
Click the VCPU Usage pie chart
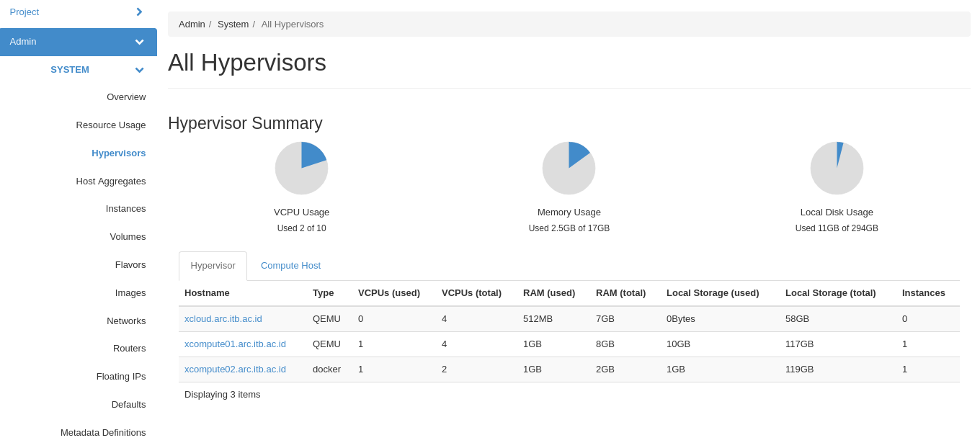[x=301, y=167]
